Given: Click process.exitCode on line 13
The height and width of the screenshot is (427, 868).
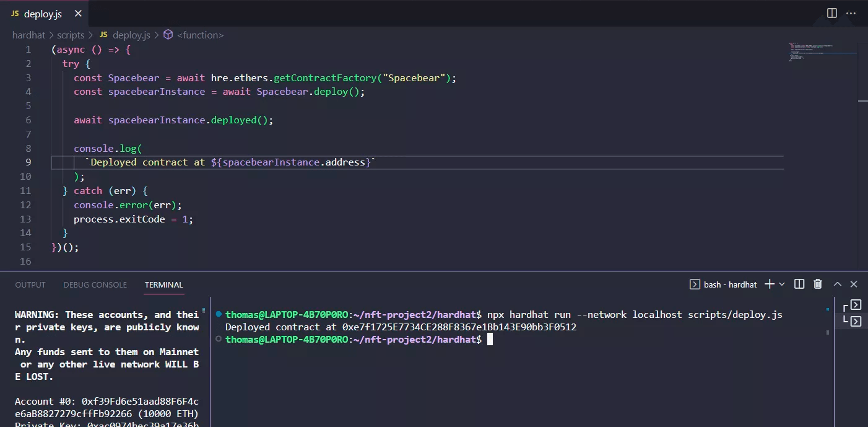Looking at the screenshot, I should 119,219.
